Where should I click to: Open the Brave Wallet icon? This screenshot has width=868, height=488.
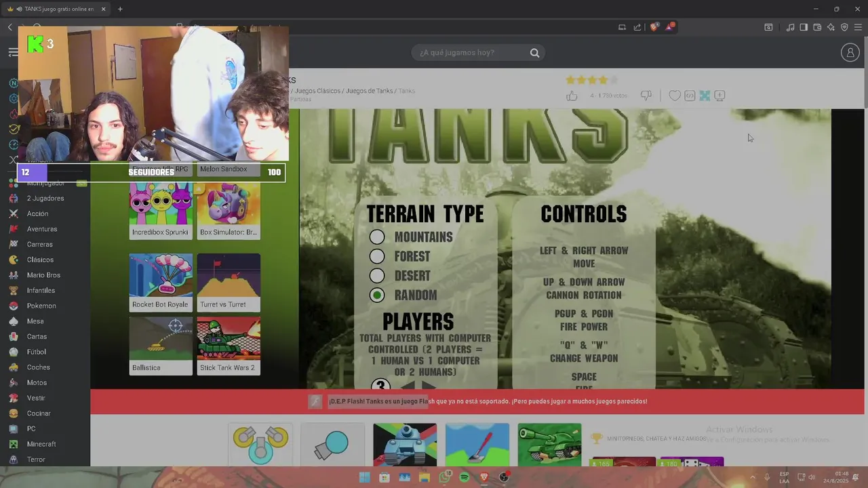(x=817, y=27)
